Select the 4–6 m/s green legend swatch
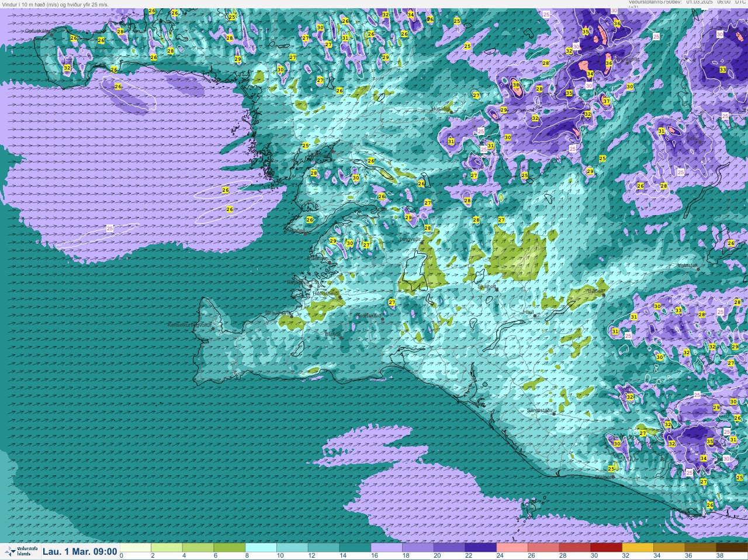Image resolution: width=748 pixels, height=560 pixels. click(x=199, y=548)
